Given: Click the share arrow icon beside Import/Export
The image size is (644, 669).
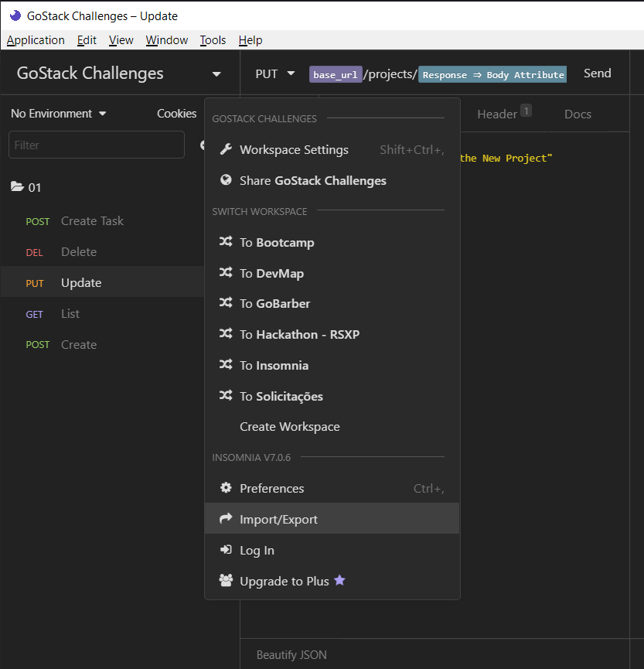Looking at the screenshot, I should (x=226, y=518).
